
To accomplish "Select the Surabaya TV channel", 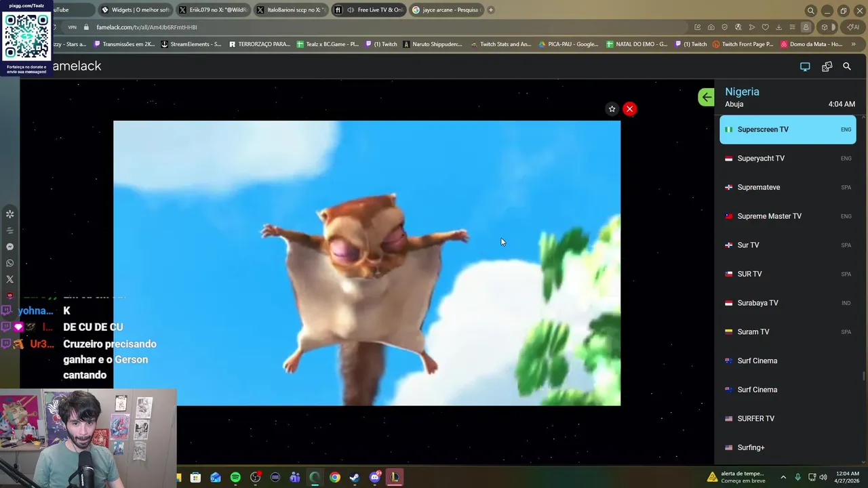I will click(788, 303).
